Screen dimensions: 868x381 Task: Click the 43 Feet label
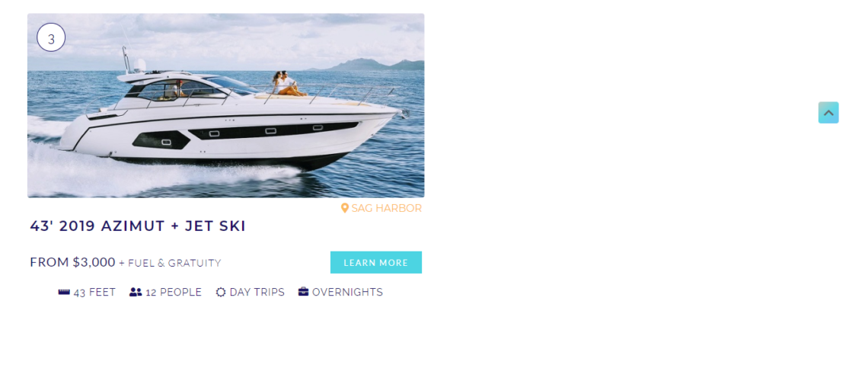coord(94,293)
